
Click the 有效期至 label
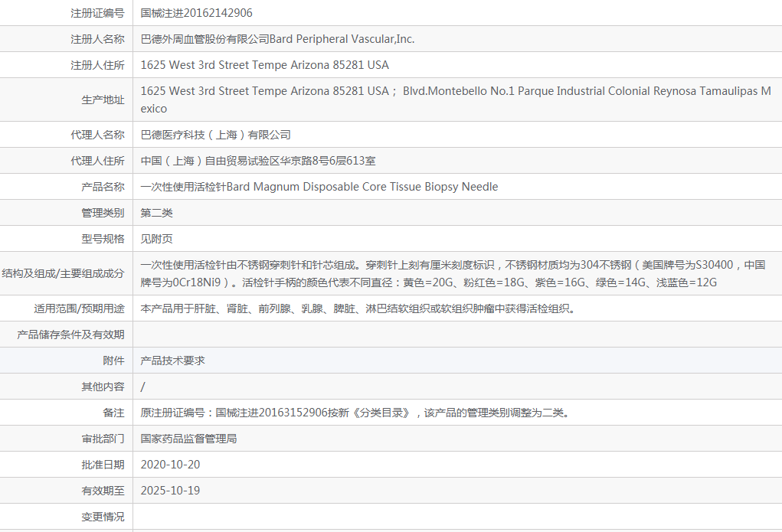[x=103, y=491]
